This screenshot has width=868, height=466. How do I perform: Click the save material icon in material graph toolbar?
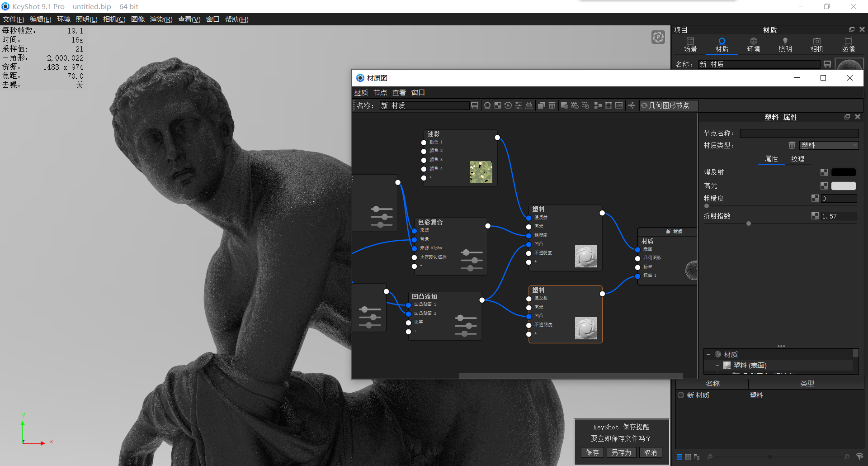click(475, 105)
